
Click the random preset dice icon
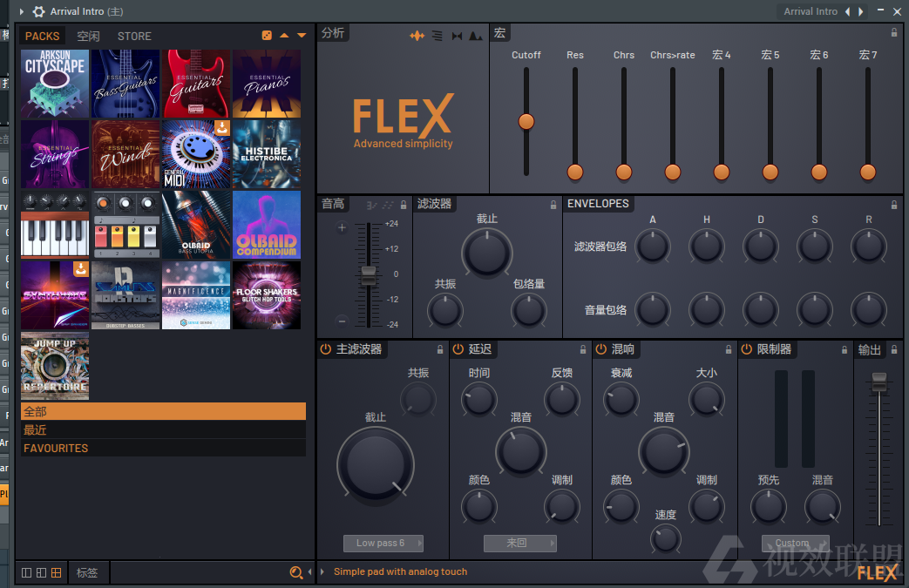click(x=267, y=36)
